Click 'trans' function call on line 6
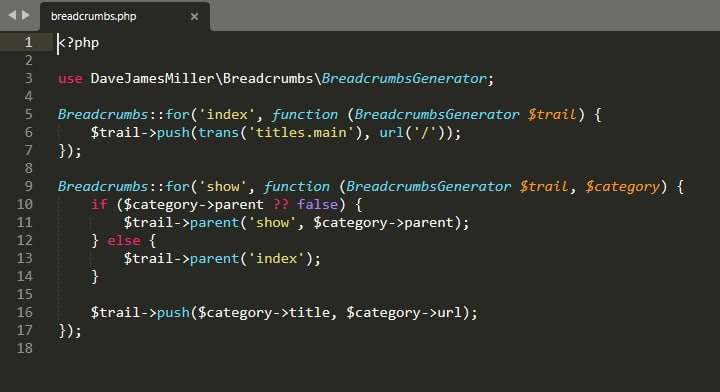The height and width of the screenshot is (392, 720). pos(218,132)
